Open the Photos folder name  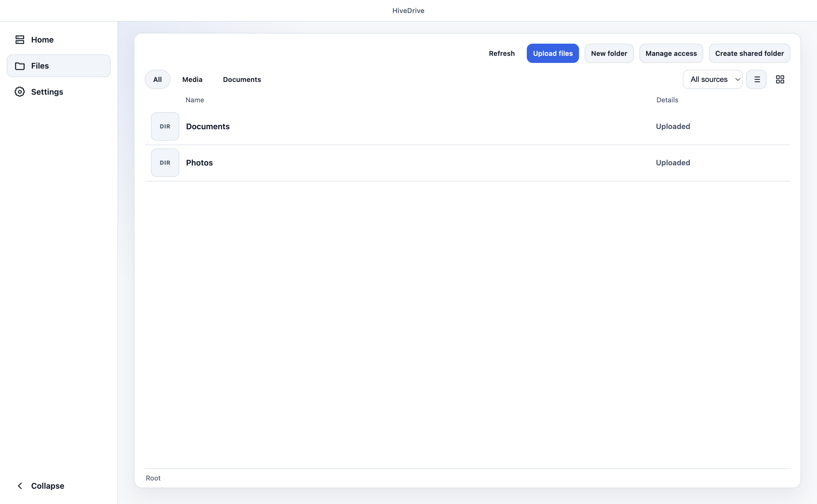[199, 163]
